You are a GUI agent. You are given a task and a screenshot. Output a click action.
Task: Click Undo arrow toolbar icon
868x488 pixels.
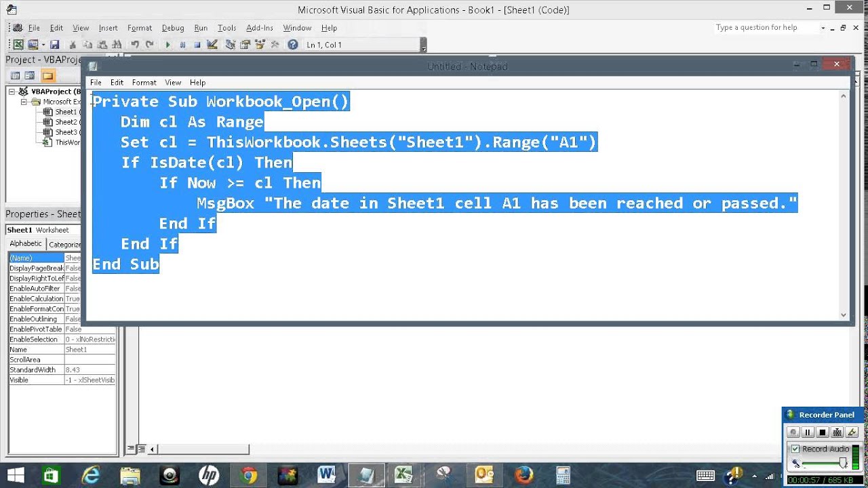135,45
